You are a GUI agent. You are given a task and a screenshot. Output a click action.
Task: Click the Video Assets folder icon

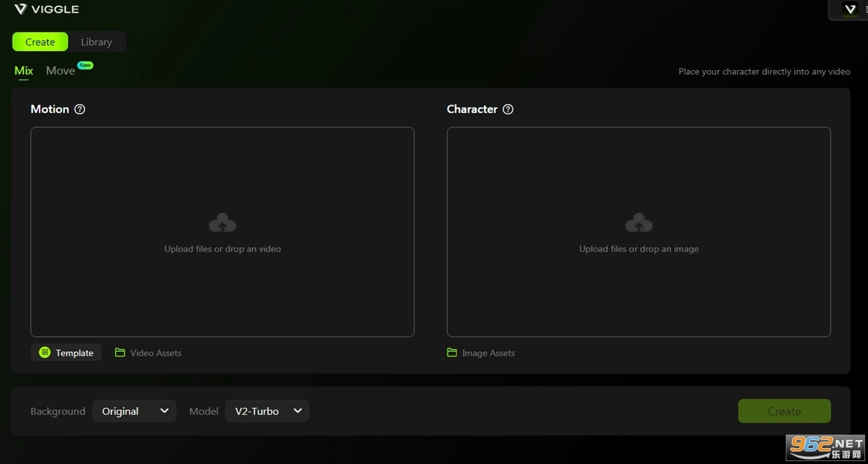(120, 352)
